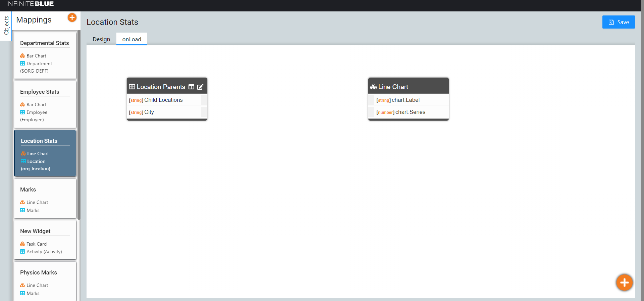Click Marks table icon under Marks card
The width and height of the screenshot is (644, 301).
click(x=22, y=210)
